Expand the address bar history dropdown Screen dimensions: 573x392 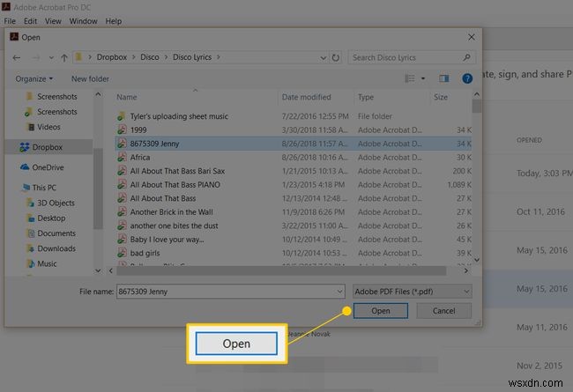(x=323, y=58)
